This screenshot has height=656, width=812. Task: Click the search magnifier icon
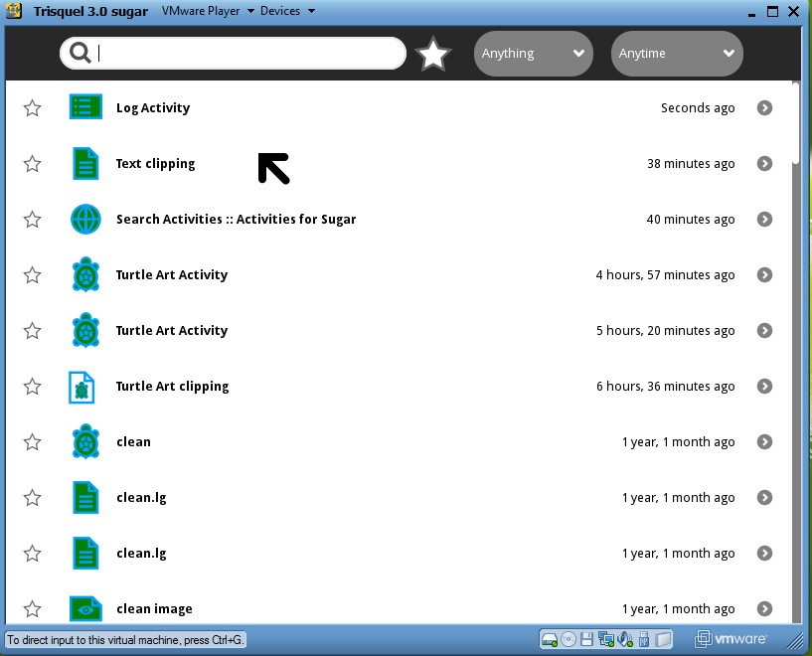pos(81,54)
